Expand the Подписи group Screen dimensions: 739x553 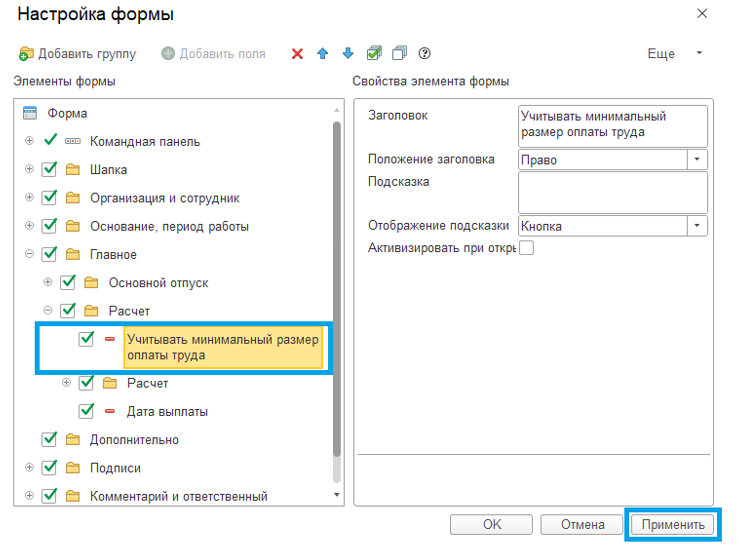pyautogui.click(x=29, y=467)
